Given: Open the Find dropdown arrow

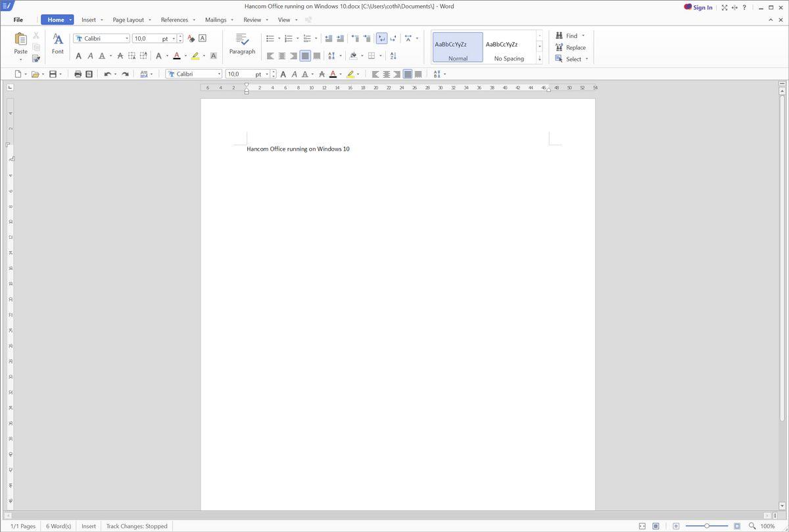Looking at the screenshot, I should pyautogui.click(x=583, y=36).
